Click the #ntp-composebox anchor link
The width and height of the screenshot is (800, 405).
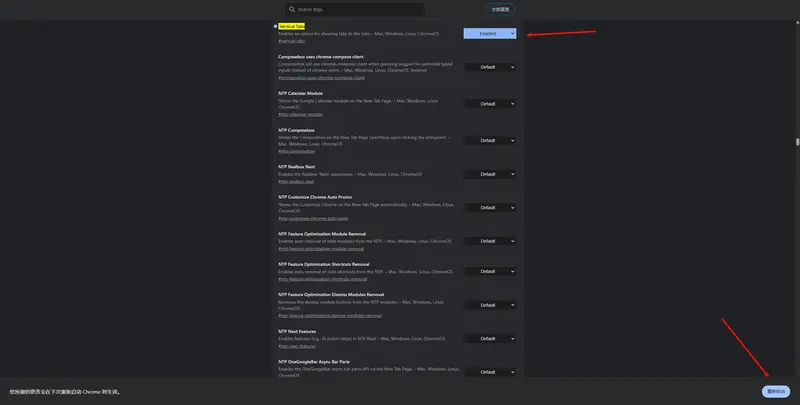tap(296, 151)
